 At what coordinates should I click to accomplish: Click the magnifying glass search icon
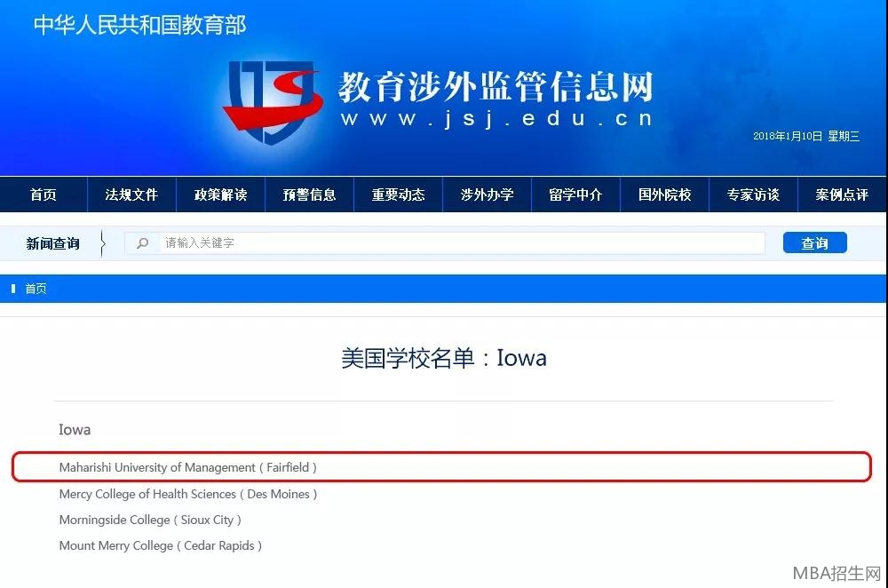tap(142, 243)
